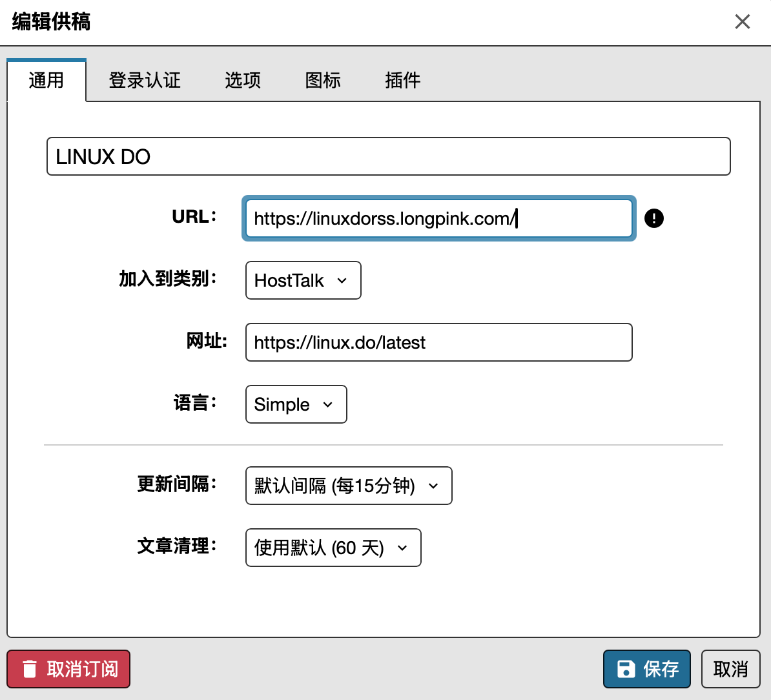This screenshot has height=700, width=771.
Task: Open the 更新间隔 dropdown
Action: 349,486
